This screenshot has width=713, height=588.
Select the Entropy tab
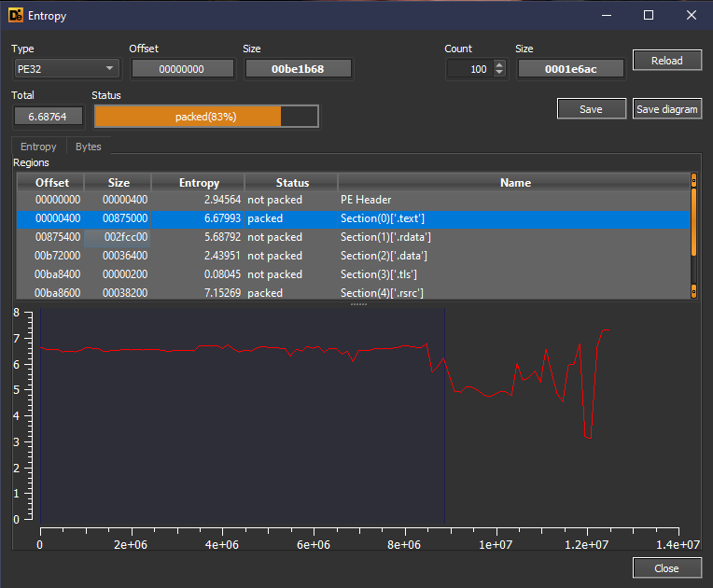38,147
